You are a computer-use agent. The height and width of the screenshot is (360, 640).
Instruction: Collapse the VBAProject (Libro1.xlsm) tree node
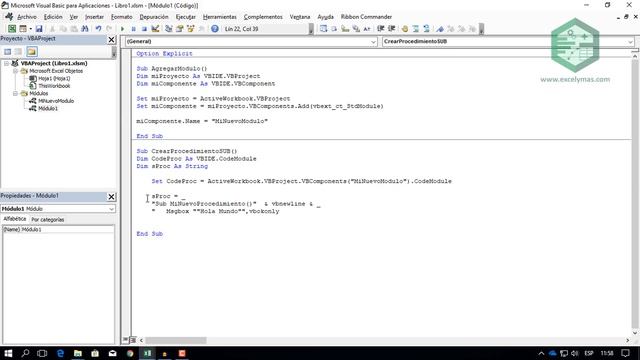click(7, 63)
